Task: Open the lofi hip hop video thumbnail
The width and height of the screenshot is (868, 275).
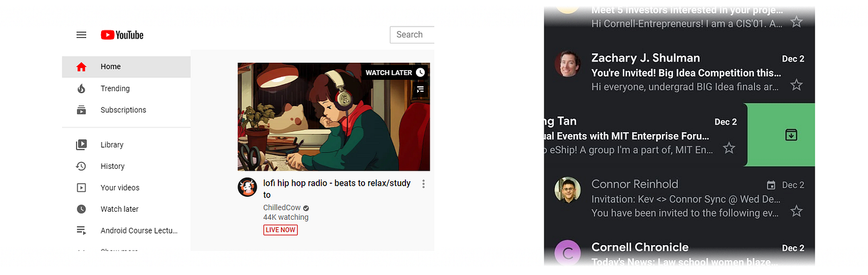Action: pyautogui.click(x=334, y=117)
